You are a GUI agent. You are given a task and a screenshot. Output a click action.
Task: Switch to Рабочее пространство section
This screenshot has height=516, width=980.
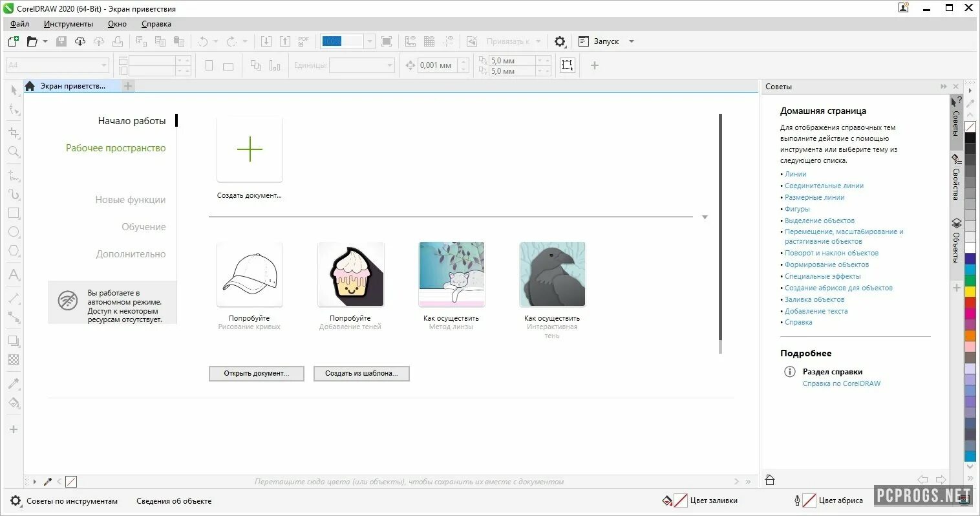click(116, 148)
